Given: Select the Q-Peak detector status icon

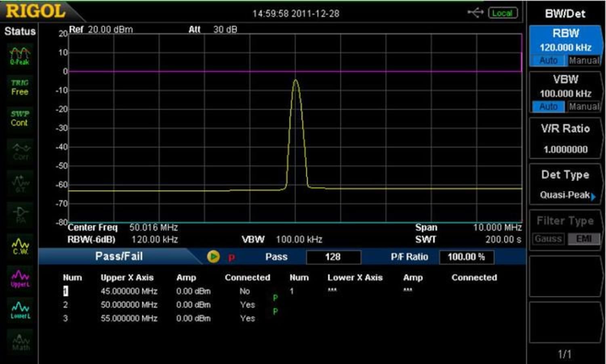Looking at the screenshot, I should point(19,54).
